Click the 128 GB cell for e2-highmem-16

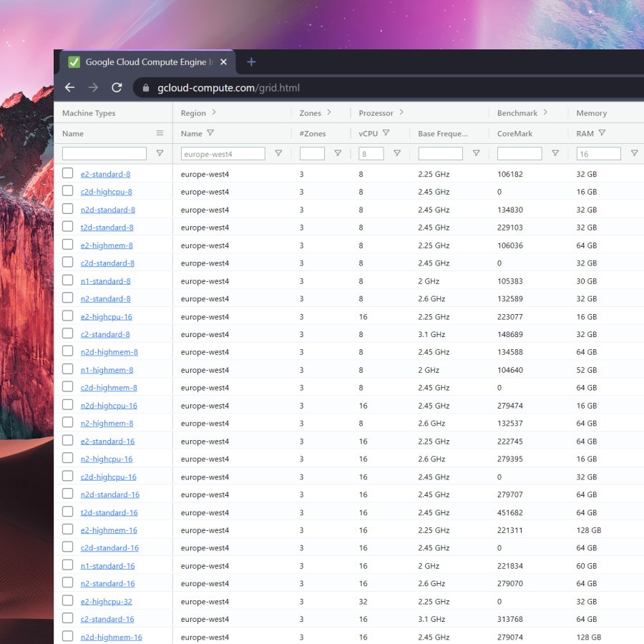point(589,530)
